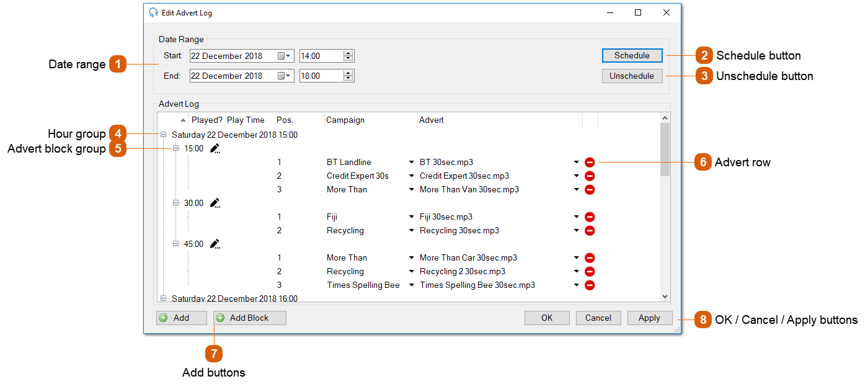This screenshot has width=868, height=389.
Task: Remove the Fiji 30sec.mp3 advert row
Action: point(590,217)
